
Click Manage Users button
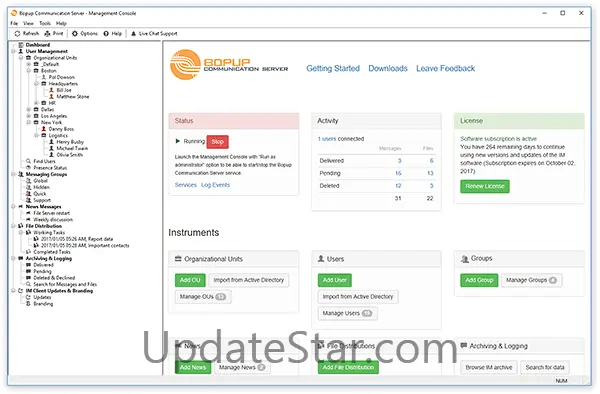(347, 313)
